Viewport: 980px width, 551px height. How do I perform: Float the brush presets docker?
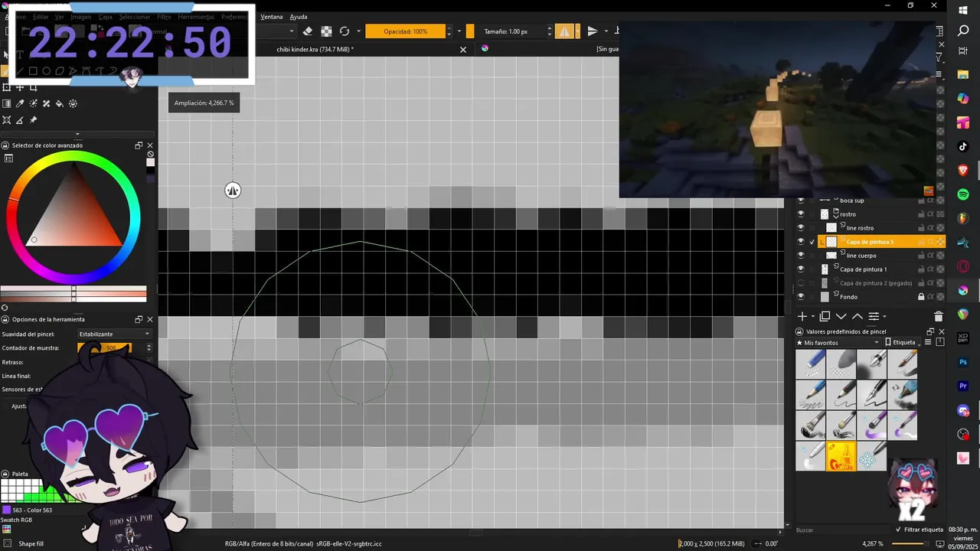[x=930, y=331]
